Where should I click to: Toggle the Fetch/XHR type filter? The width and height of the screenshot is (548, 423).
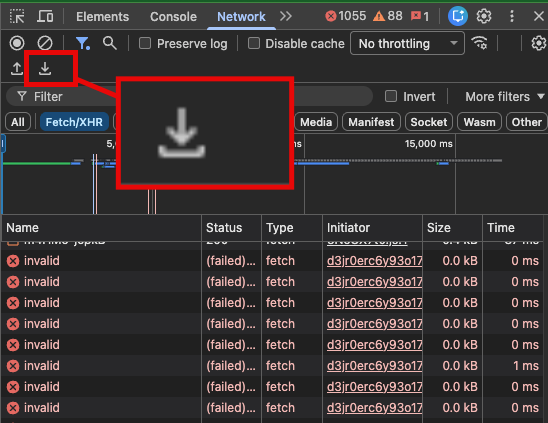tap(74, 122)
